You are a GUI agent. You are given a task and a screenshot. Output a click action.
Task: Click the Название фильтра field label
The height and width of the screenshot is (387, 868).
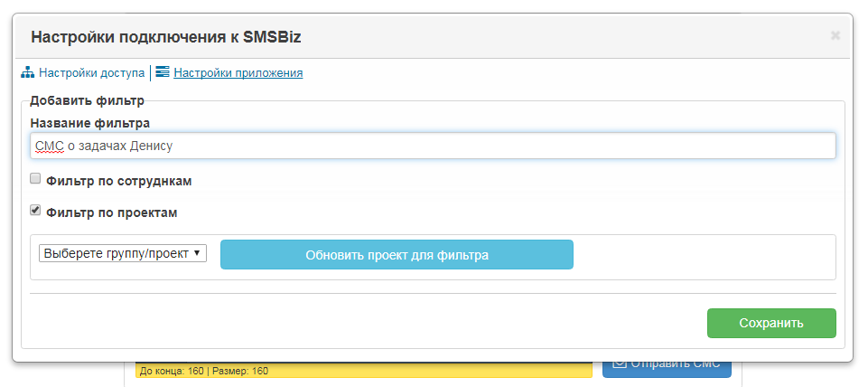click(89, 123)
